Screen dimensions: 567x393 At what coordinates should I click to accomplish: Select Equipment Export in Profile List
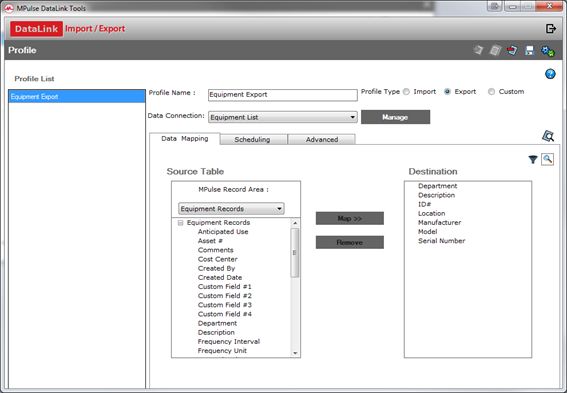tap(77, 97)
